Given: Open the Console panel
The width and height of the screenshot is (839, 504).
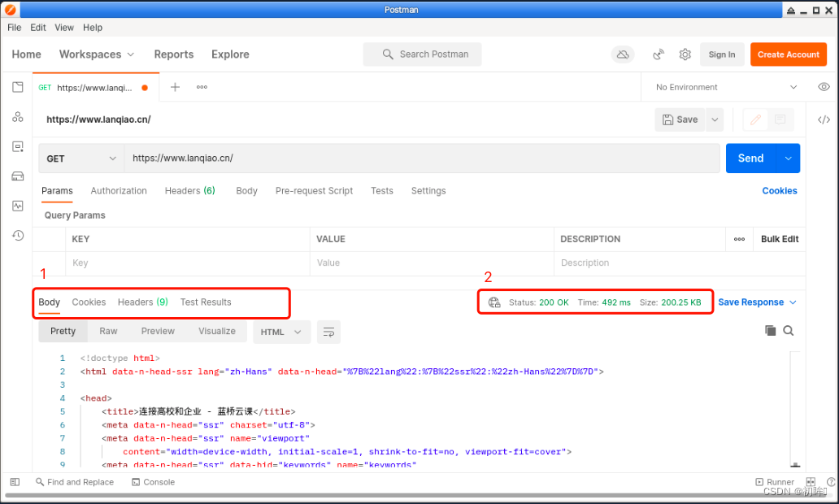Looking at the screenshot, I should click(x=154, y=482).
